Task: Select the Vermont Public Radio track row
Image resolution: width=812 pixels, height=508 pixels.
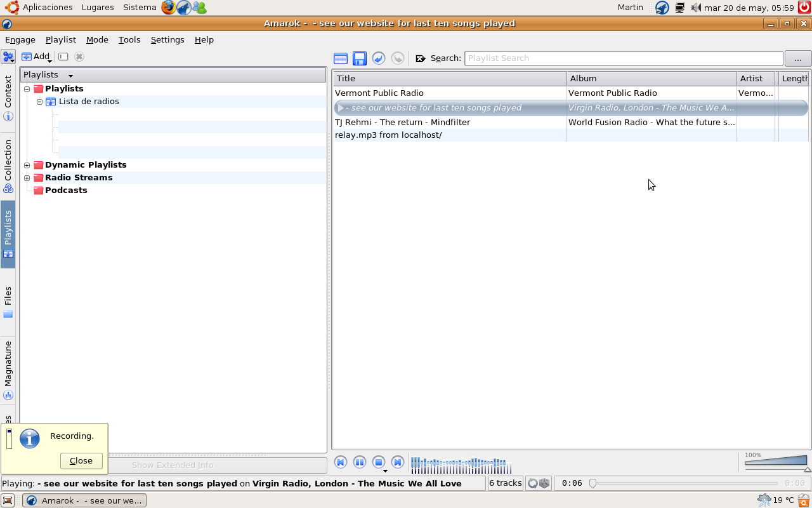Action: pos(571,93)
